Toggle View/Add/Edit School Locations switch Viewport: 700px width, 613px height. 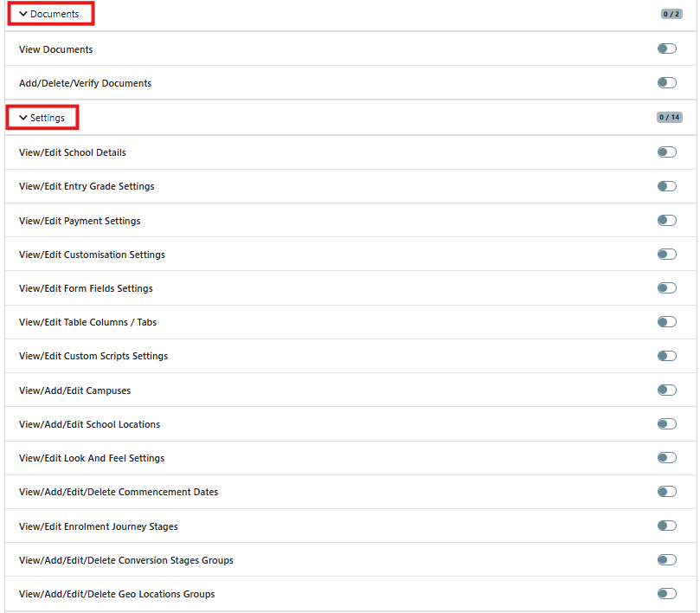pyautogui.click(x=666, y=424)
